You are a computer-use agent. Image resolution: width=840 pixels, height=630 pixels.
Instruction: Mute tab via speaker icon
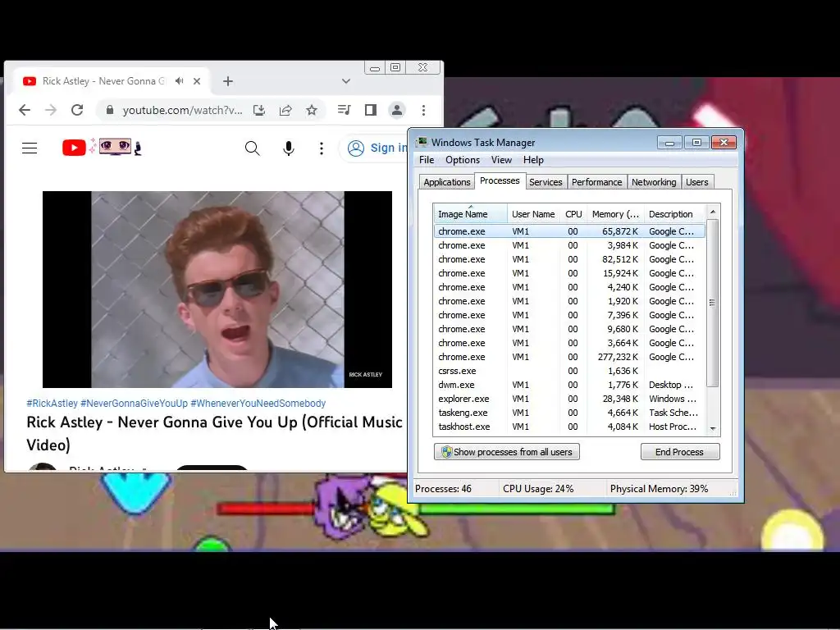[180, 81]
